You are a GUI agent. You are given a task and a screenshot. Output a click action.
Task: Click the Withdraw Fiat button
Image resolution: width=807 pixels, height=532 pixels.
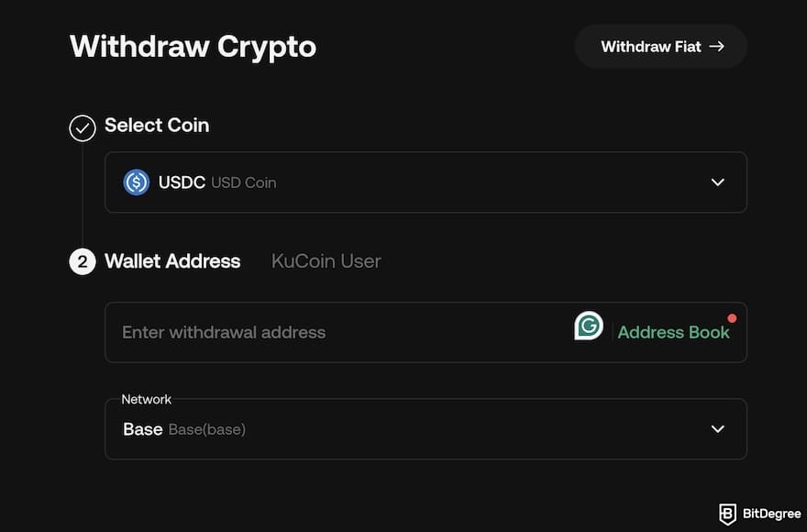pos(660,46)
